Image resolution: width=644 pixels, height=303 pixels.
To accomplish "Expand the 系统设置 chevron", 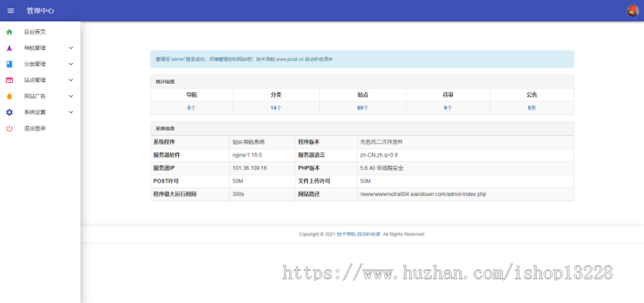I will coord(71,112).
